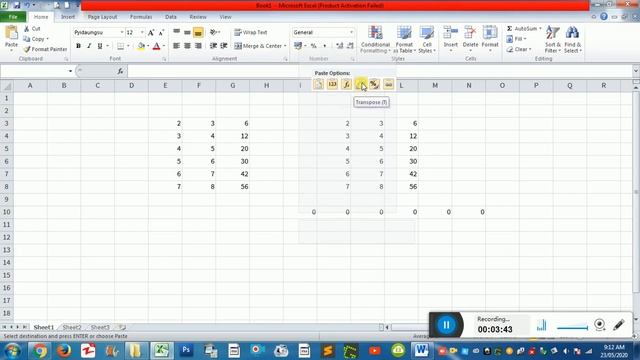Switch to the Page Layout tab
This screenshot has height=360, width=640.
pos(102,17)
